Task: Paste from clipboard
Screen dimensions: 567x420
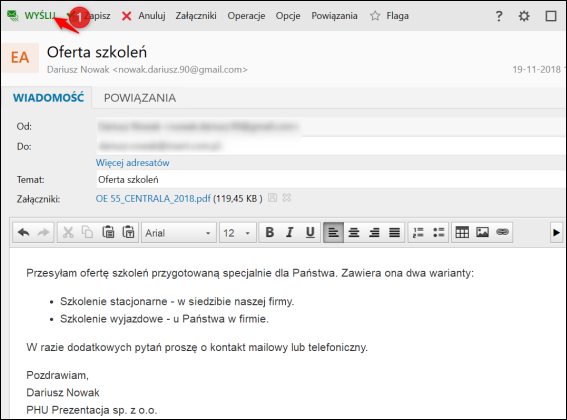Action: [x=108, y=232]
